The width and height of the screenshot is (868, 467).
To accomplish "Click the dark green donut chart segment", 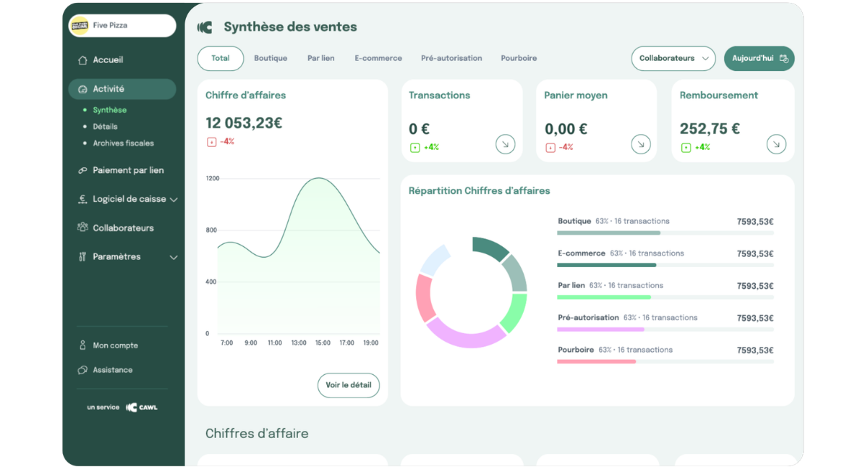I will (490, 248).
